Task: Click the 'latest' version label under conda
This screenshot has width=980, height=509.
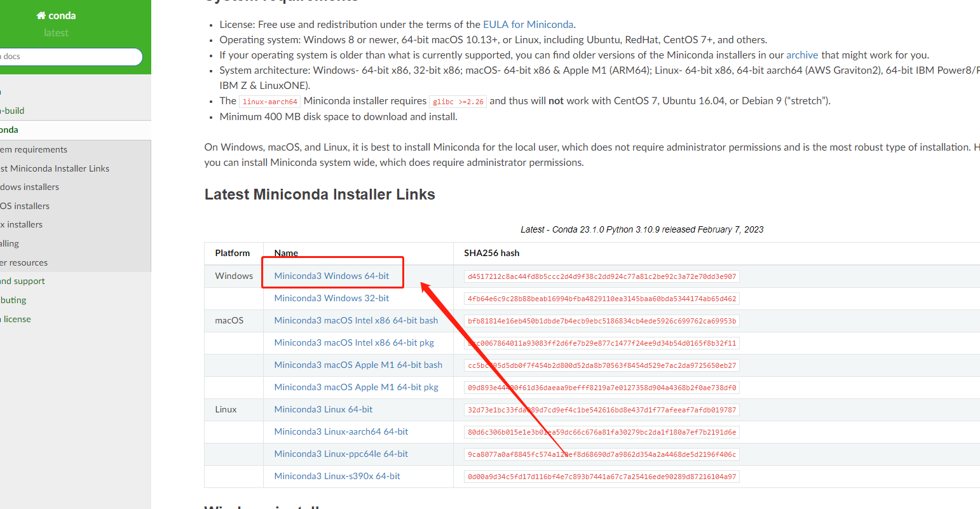Action: [56, 33]
